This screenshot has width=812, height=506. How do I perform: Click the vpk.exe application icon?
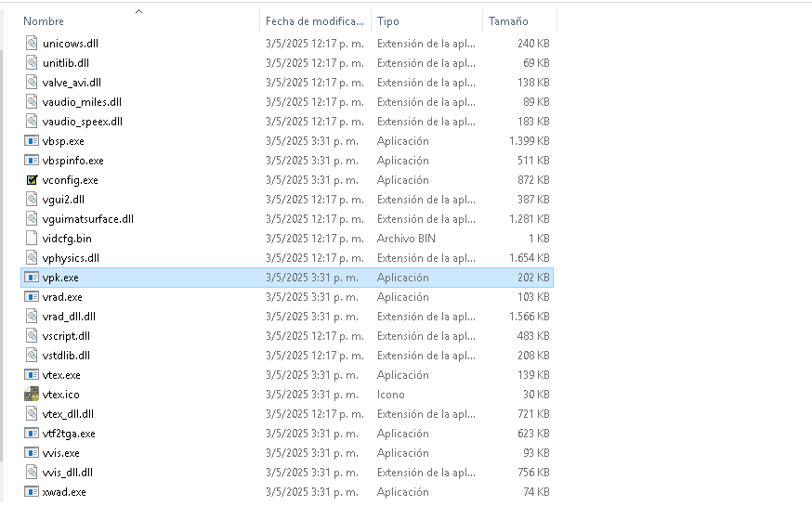[33, 278]
